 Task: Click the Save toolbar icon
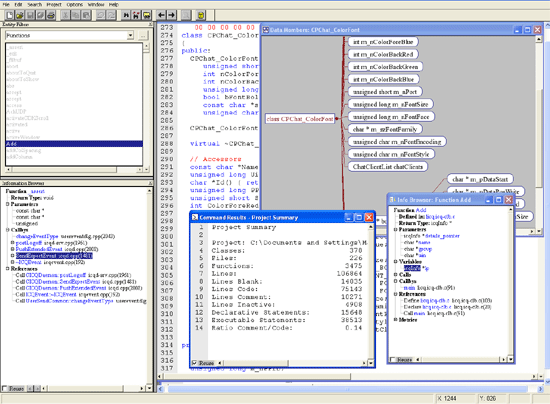(30, 15)
